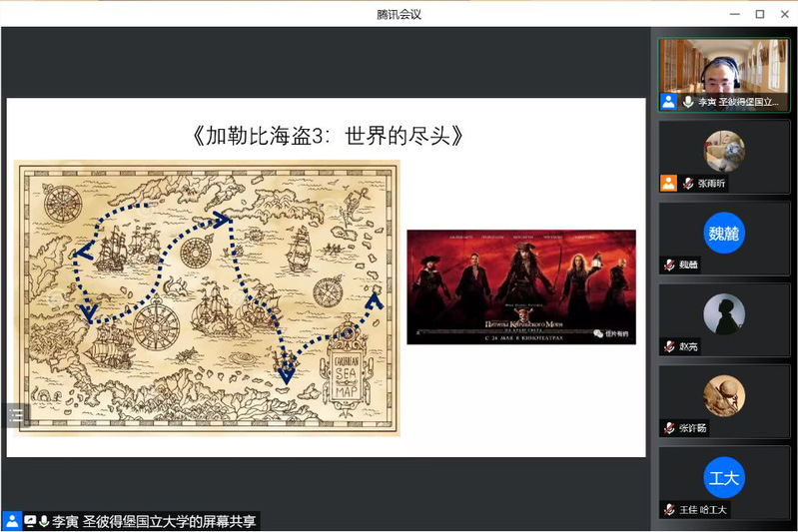Click the green microphone icon in the bottom status bar

pyautogui.click(x=44, y=521)
